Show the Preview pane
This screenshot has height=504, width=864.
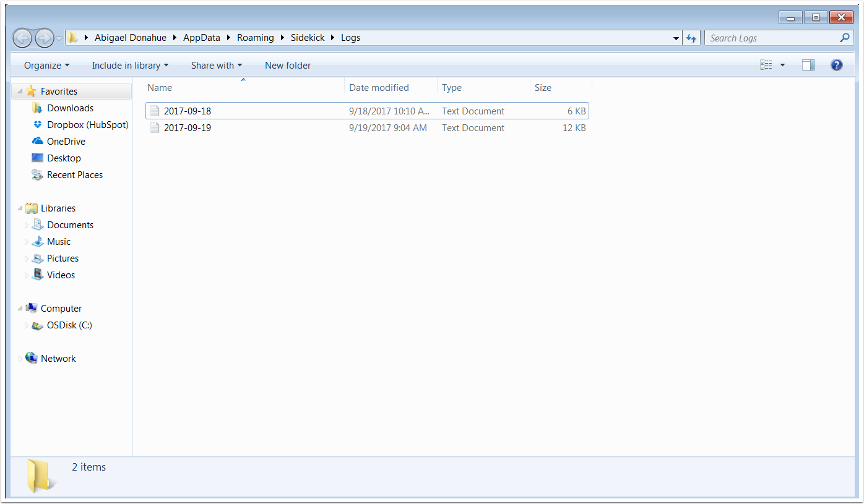pos(808,64)
